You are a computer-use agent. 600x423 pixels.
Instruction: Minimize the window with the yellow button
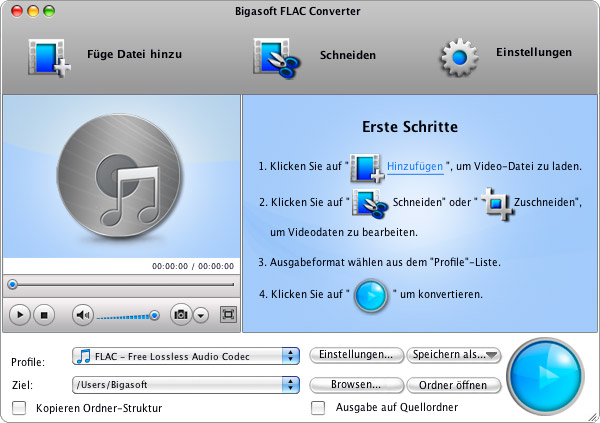click(x=33, y=11)
